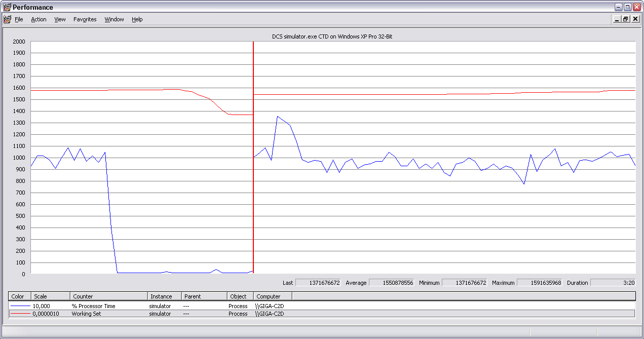644x339 pixels.
Task: Open the File menu
Action: (x=19, y=19)
